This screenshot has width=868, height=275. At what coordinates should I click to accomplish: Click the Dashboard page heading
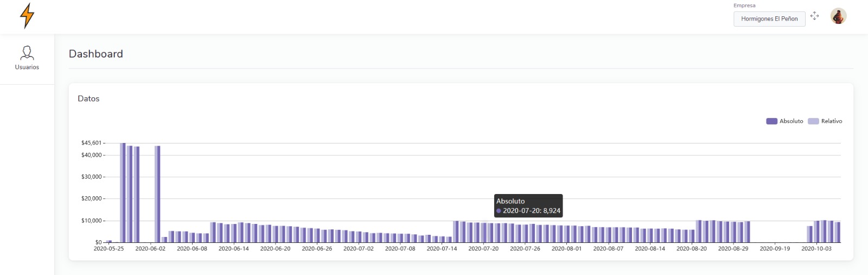[x=96, y=54]
